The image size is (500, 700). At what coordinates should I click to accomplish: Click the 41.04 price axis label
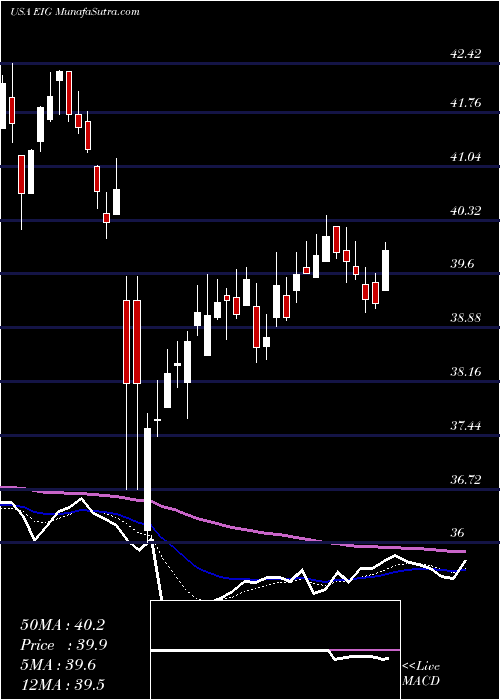[466, 157]
